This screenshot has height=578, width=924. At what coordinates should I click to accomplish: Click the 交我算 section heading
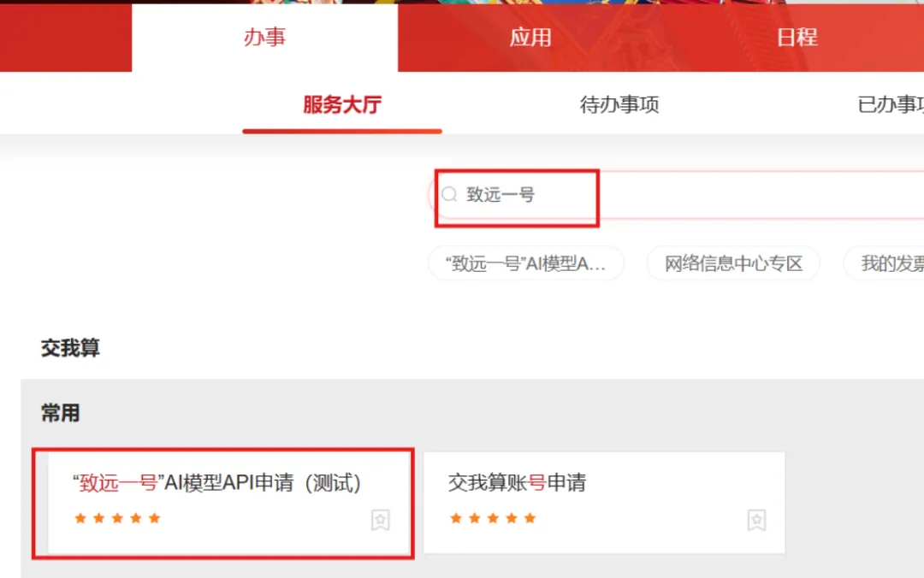click(x=71, y=348)
